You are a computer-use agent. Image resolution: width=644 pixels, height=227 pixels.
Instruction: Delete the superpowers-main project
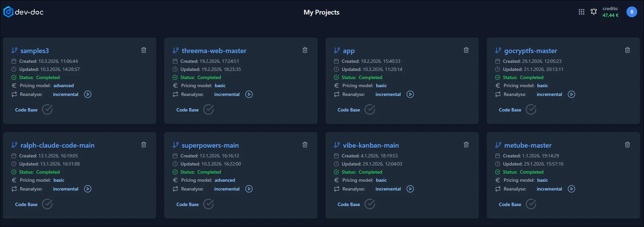305,145
